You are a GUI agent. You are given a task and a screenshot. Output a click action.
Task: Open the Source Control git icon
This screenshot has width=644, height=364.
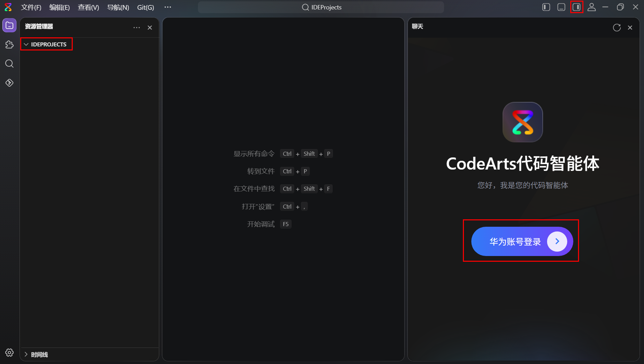pyautogui.click(x=9, y=83)
